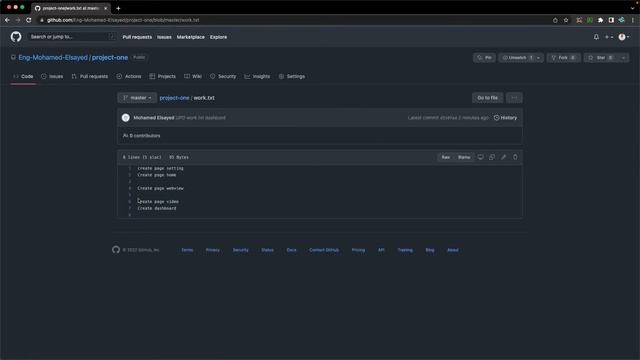Open the repository Security tab
640x360 pixels.
(223, 76)
